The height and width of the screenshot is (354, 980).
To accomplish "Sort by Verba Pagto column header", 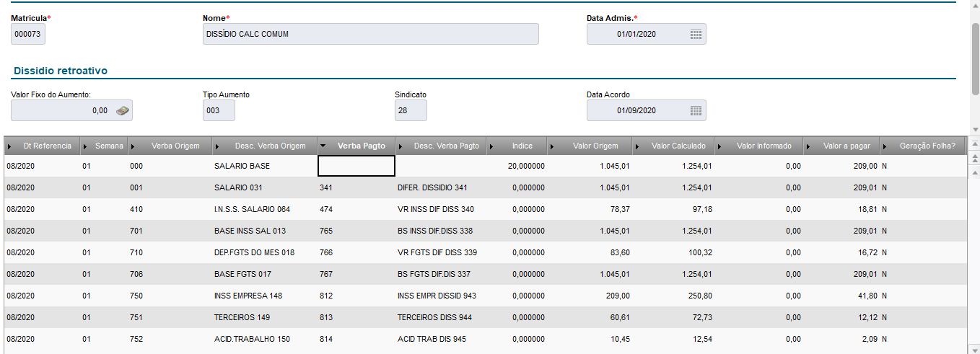I will (356, 146).
